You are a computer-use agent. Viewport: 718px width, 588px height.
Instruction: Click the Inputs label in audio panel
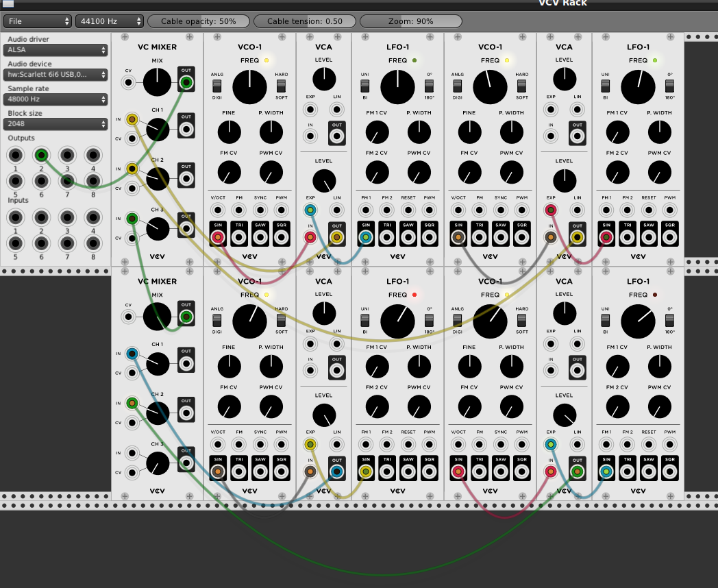(x=18, y=200)
